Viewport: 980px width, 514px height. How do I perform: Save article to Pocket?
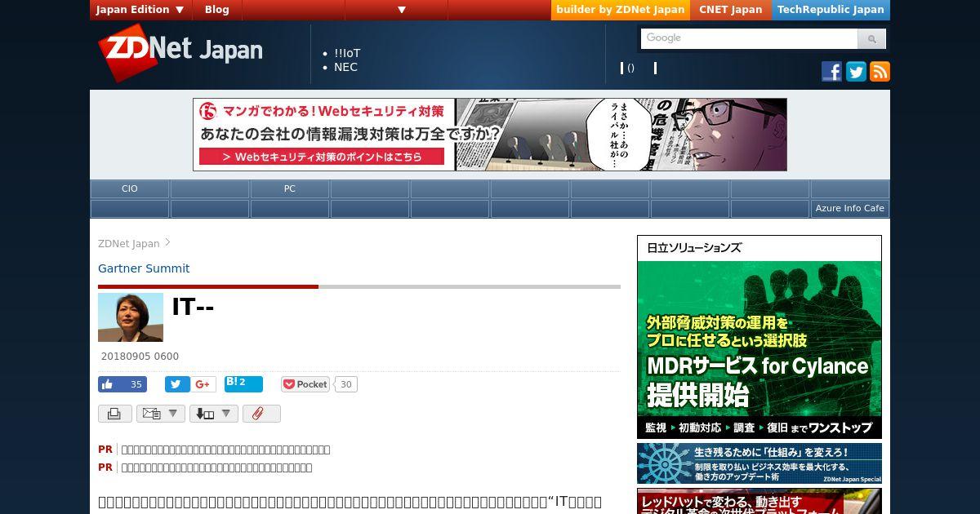[x=305, y=384]
